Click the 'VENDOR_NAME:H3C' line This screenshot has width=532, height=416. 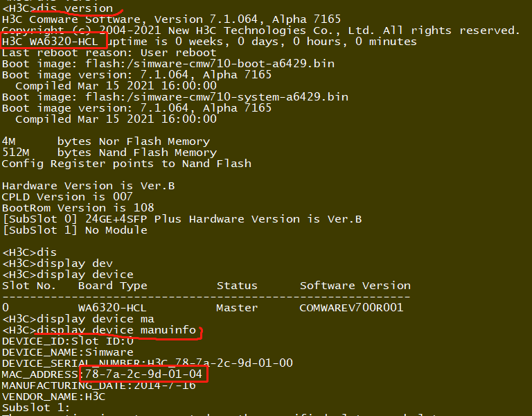tap(53, 397)
